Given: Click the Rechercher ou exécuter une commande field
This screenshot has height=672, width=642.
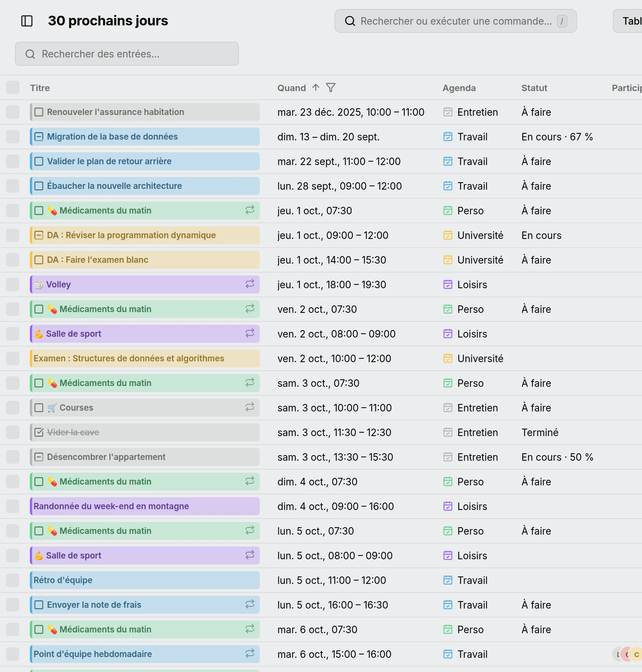Looking at the screenshot, I should tap(455, 21).
